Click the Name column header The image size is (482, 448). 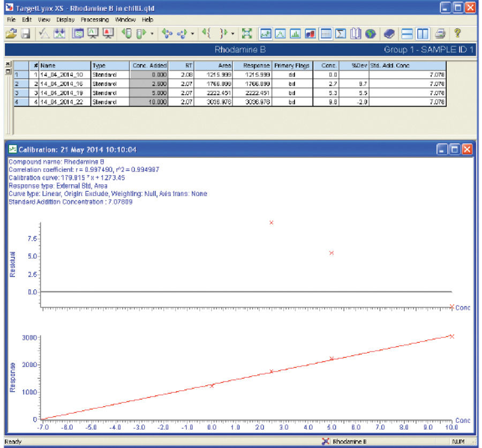point(65,65)
